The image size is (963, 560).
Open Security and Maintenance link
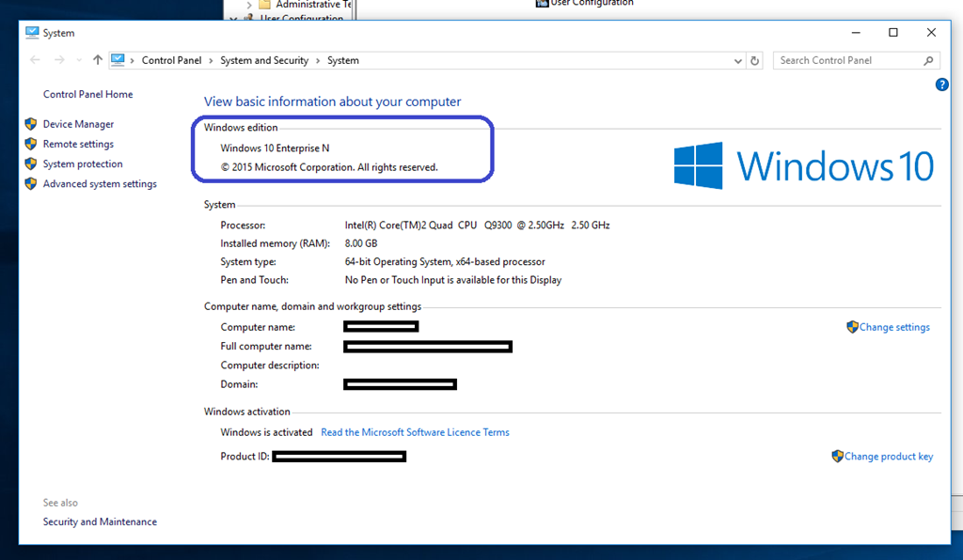pyautogui.click(x=100, y=522)
